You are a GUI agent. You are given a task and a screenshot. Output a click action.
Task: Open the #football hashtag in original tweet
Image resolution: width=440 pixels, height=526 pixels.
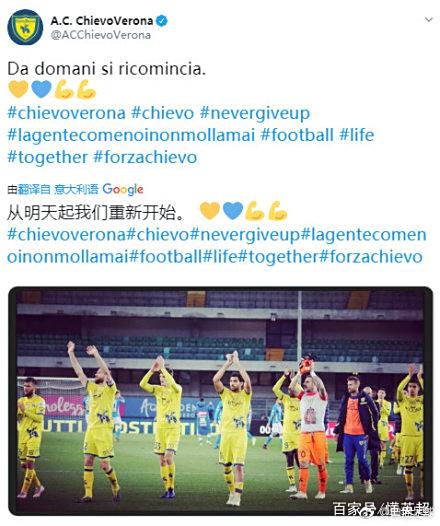click(297, 135)
